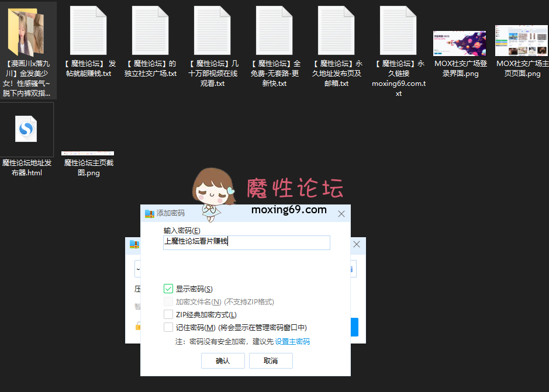This screenshot has width=549, height=392.
Task: Select the 全免费-无套路-更新快.txt file icon
Action: [x=274, y=30]
